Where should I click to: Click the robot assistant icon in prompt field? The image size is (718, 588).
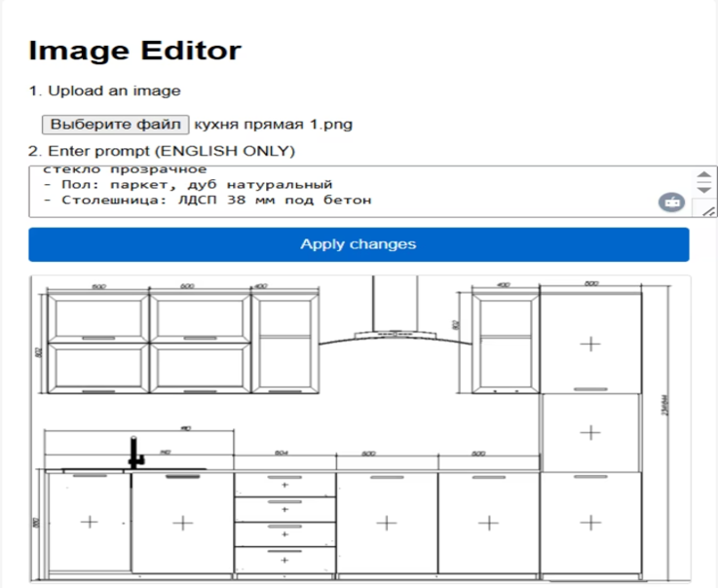click(x=671, y=202)
